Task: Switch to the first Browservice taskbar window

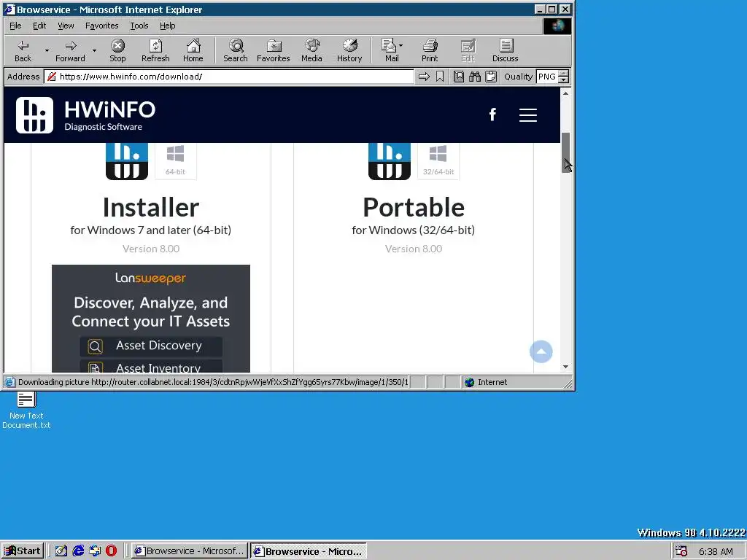Action: pos(190,551)
